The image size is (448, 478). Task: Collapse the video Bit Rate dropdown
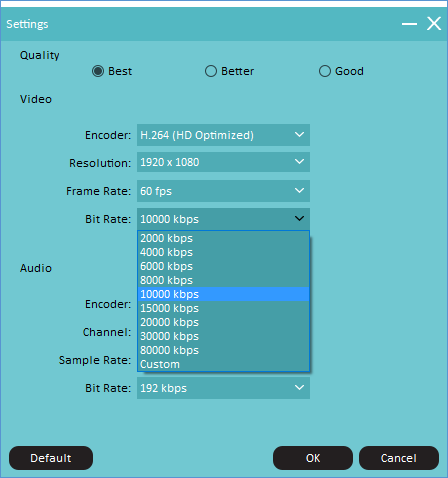tap(223, 219)
